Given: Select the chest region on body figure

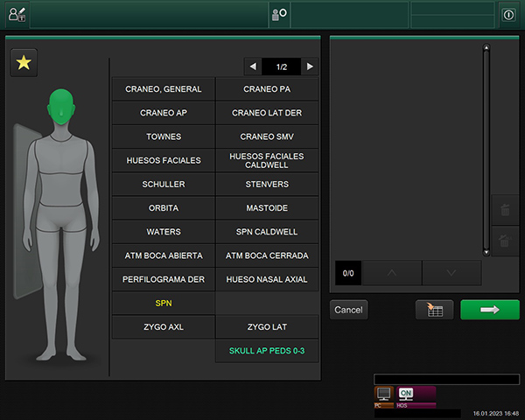Looking at the screenshot, I should point(61,156).
